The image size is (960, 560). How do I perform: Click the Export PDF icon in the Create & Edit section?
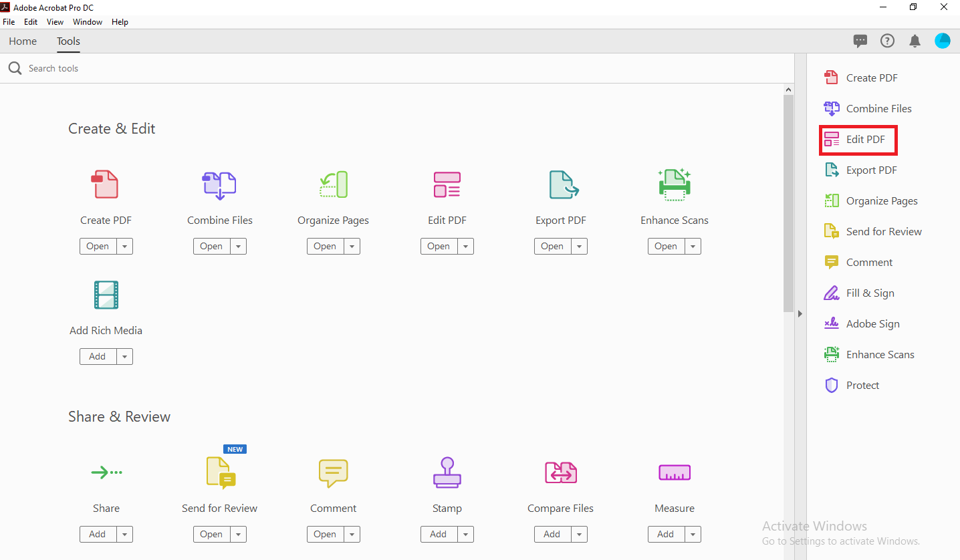point(563,184)
